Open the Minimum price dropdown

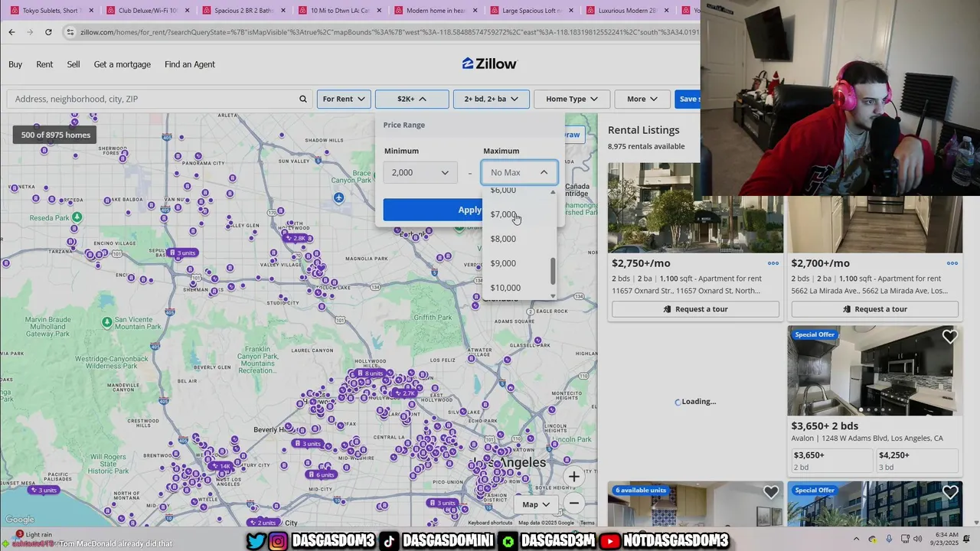tap(420, 172)
